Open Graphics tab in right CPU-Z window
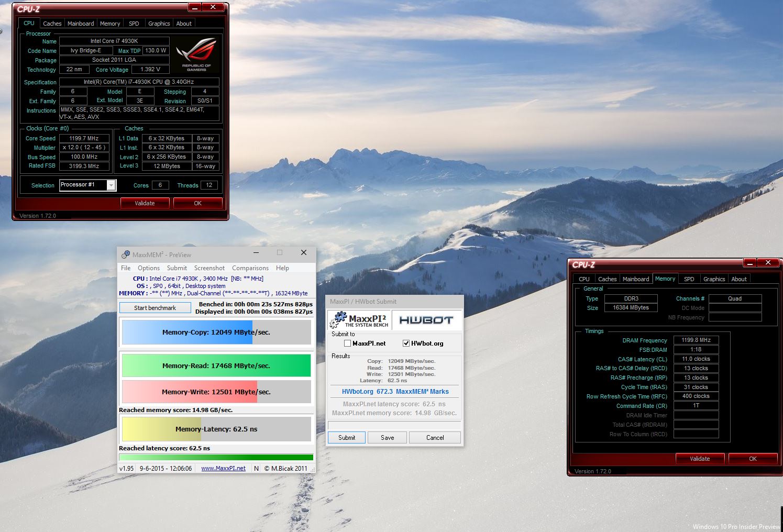 click(714, 279)
